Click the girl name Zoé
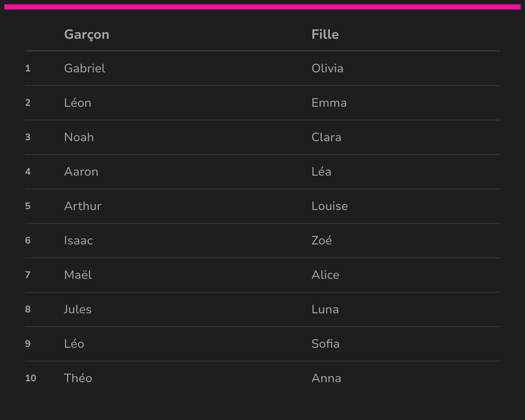The image size is (525, 420). click(x=321, y=241)
